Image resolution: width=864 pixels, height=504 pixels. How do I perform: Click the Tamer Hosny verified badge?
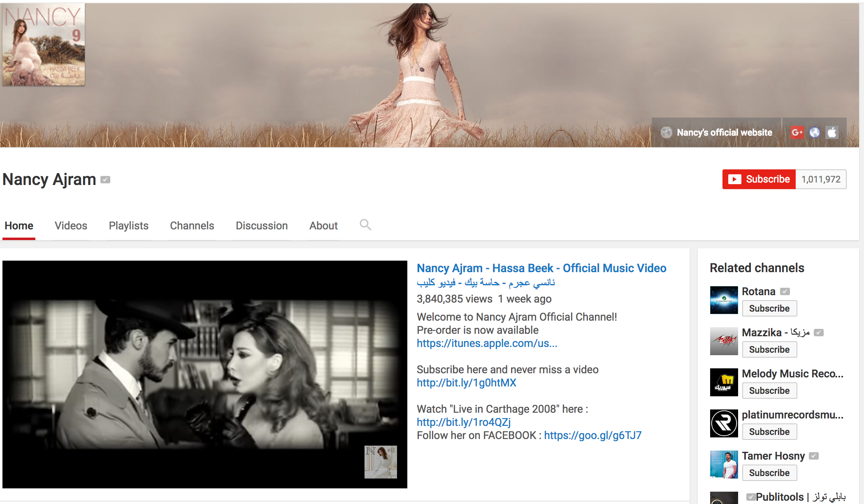814,456
